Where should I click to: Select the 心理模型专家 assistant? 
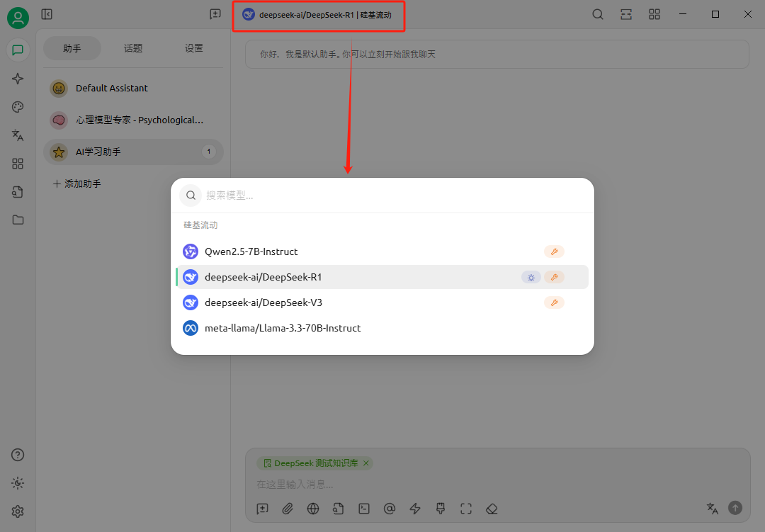click(x=133, y=120)
